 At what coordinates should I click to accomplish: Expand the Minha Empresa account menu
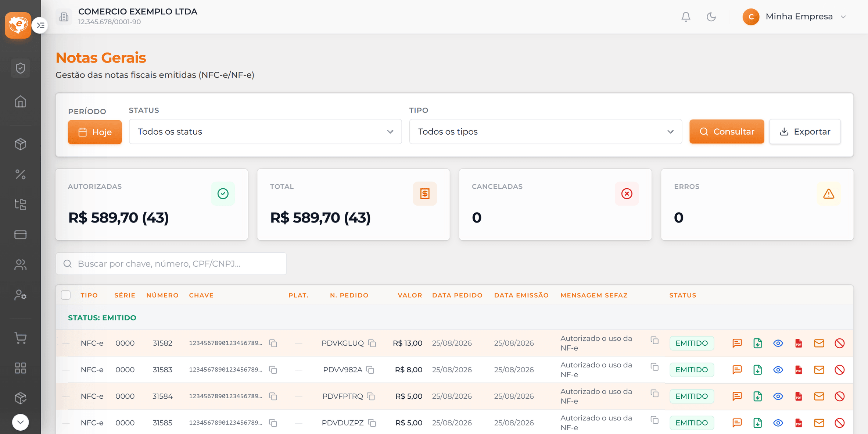click(x=795, y=17)
